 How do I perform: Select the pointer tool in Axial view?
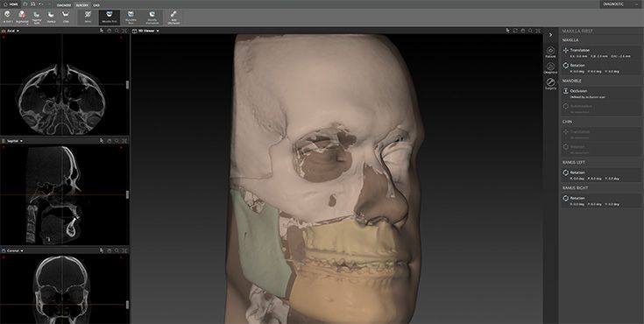(102, 31)
